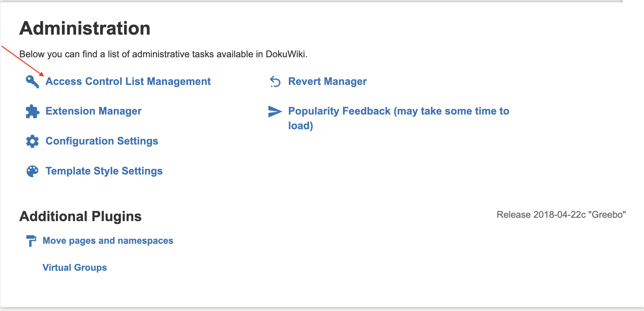Click the paper plane Popularity Feedback icon
The image size is (644, 311).
275,111
